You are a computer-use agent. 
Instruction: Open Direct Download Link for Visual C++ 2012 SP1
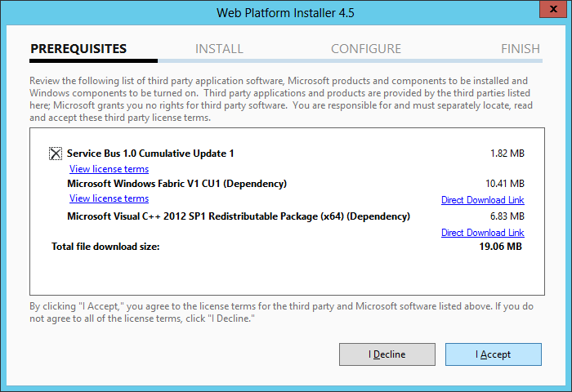tap(483, 233)
